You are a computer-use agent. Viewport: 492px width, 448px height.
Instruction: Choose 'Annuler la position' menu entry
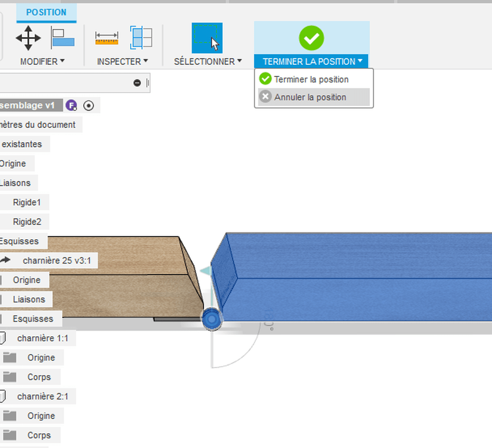(x=310, y=97)
